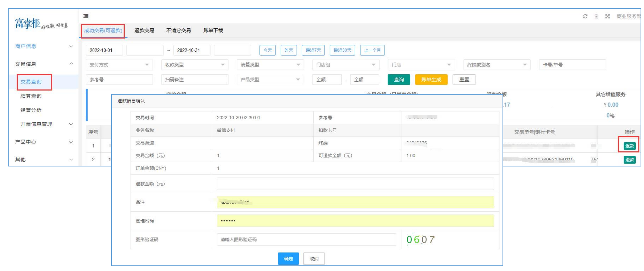Open the 终端或别名 dropdown
644x271 pixels.
497,65
